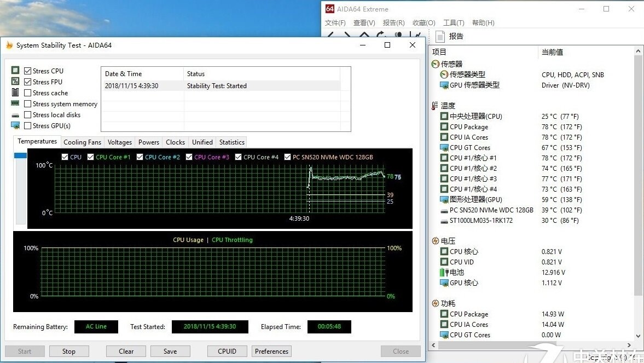Click the Stress GPU monitor icon
This screenshot has height=363, width=644.
click(x=15, y=125)
